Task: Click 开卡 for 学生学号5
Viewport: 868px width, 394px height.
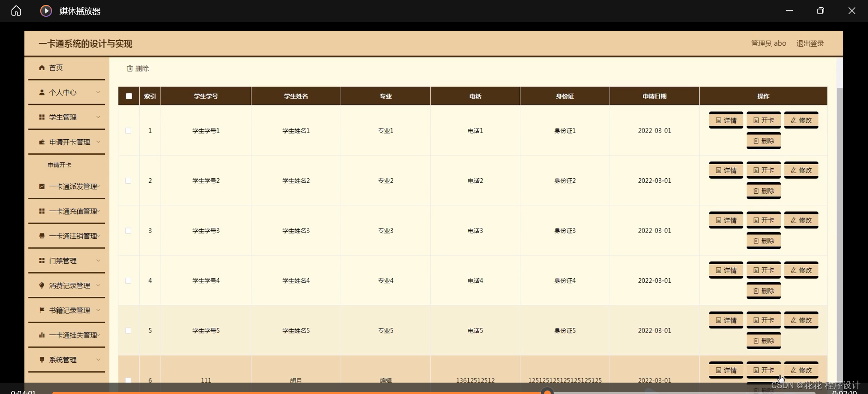Action: click(764, 320)
